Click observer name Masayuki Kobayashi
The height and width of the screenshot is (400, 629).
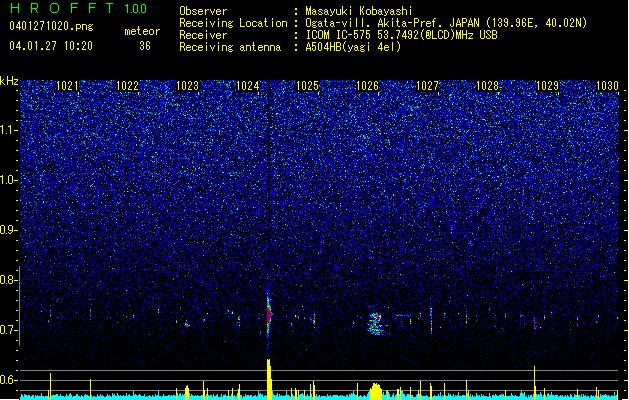(x=359, y=11)
